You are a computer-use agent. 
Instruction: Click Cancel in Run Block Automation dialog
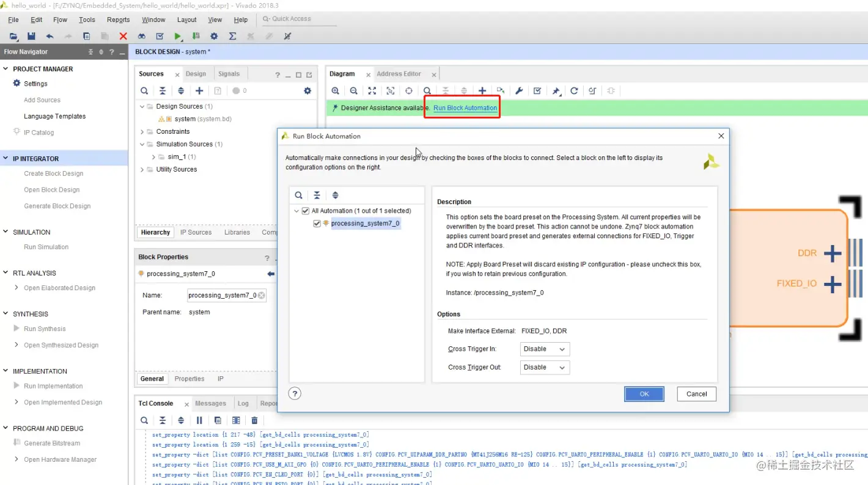(696, 394)
